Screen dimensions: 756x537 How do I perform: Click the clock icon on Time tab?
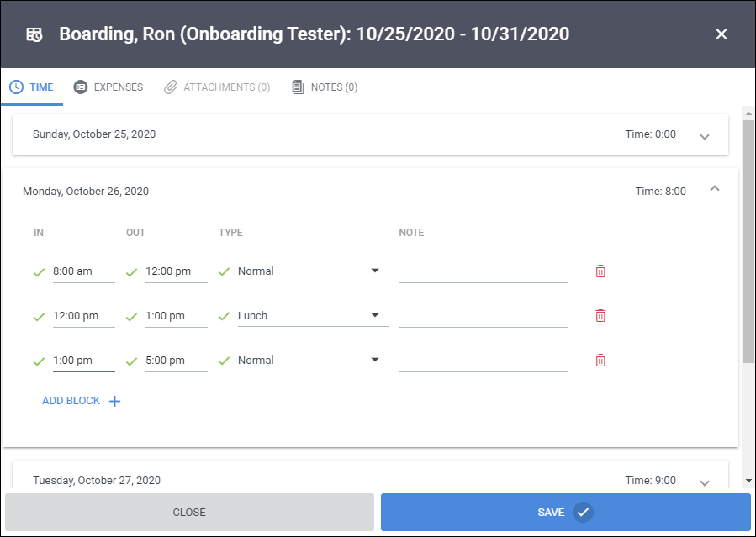click(x=16, y=87)
